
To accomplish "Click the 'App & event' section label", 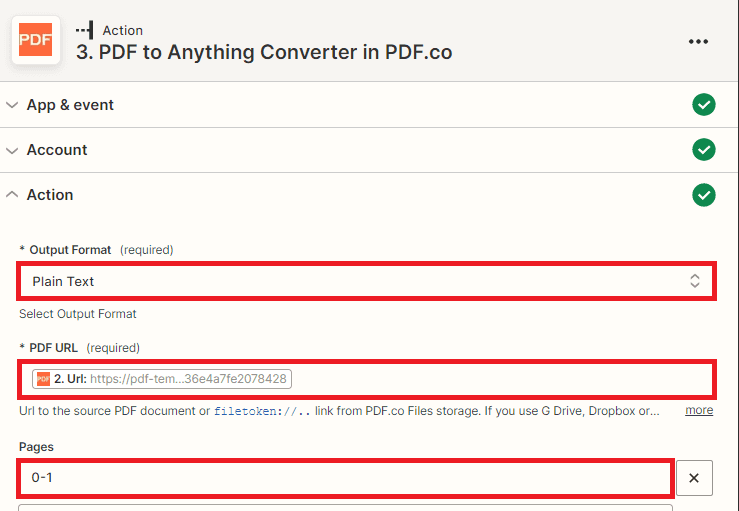I will point(70,105).
